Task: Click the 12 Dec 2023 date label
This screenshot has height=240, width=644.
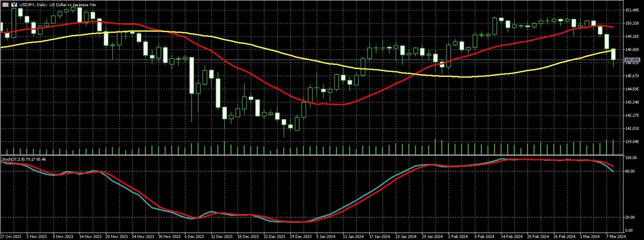Action: click(222, 237)
